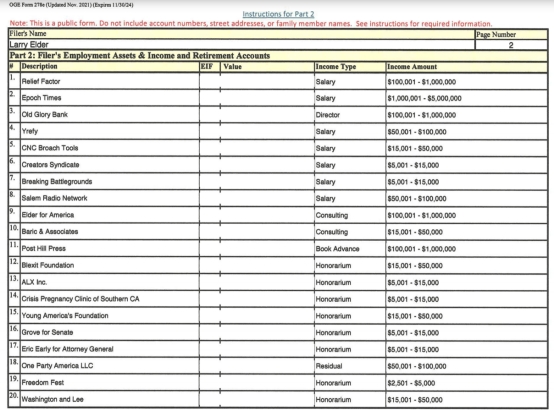The width and height of the screenshot is (554, 410).
Task: Click the Filer's Name field with Larry Elder
Action: click(x=242, y=45)
